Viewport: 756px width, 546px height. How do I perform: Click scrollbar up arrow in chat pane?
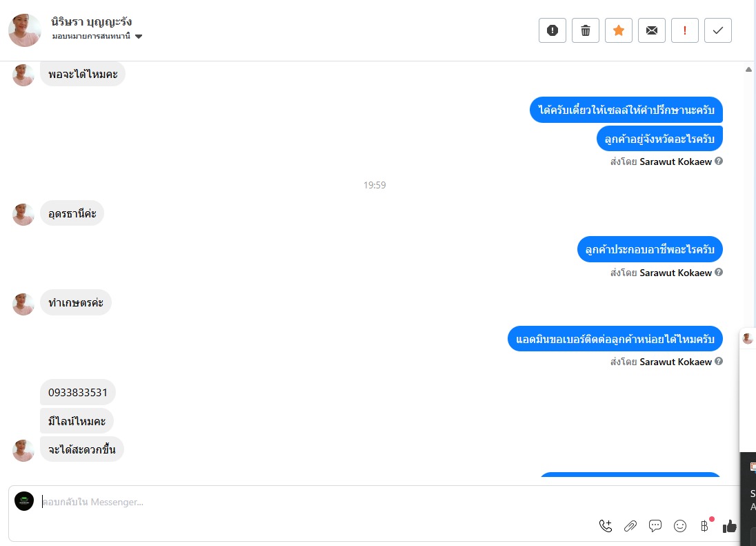(x=748, y=70)
